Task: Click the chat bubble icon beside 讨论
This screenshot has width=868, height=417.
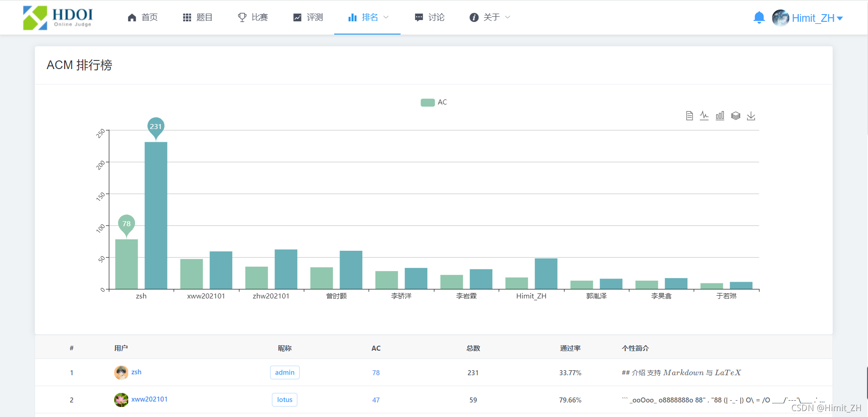Action: pos(419,17)
